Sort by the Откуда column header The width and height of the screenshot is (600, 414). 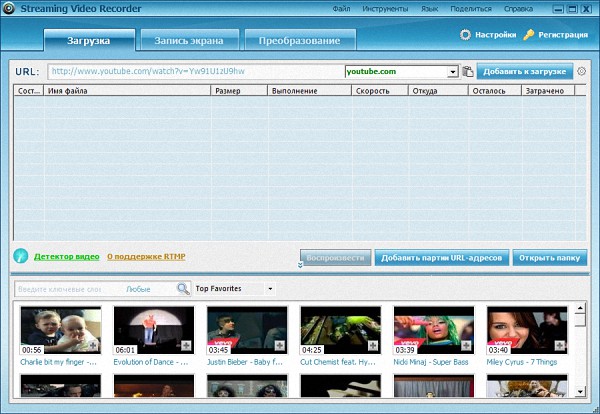[438, 91]
